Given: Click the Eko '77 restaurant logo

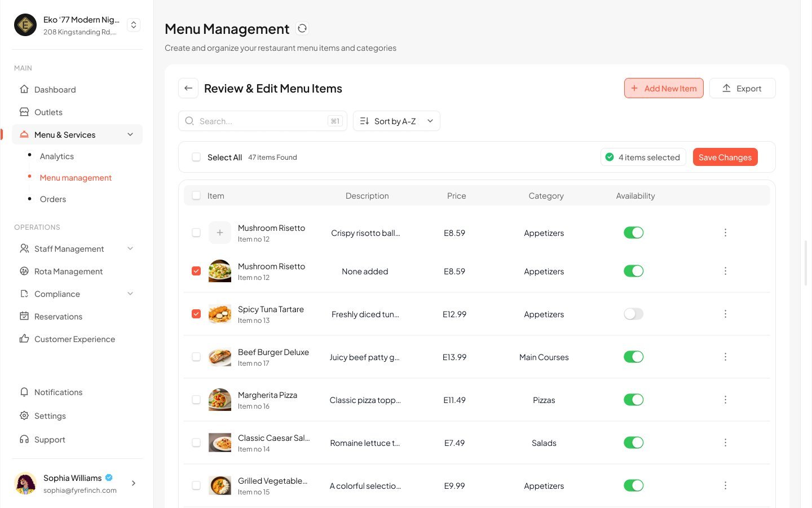Looking at the screenshot, I should pos(25,25).
